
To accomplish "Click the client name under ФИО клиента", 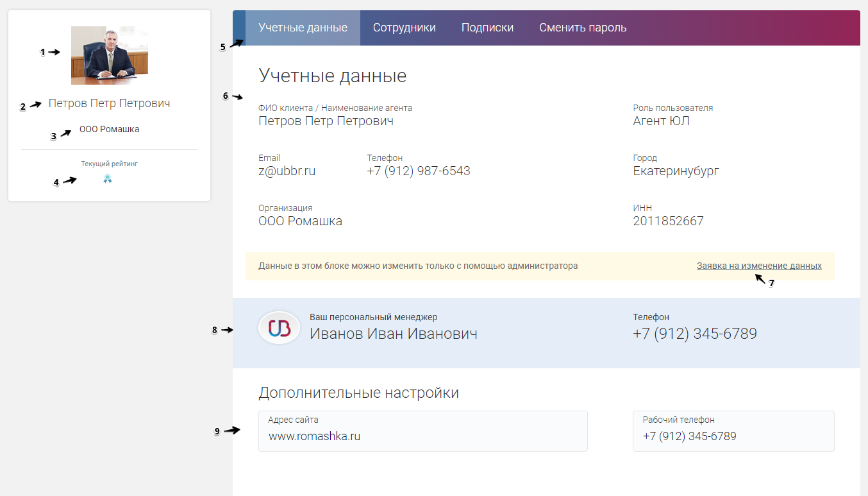I will coord(326,121).
